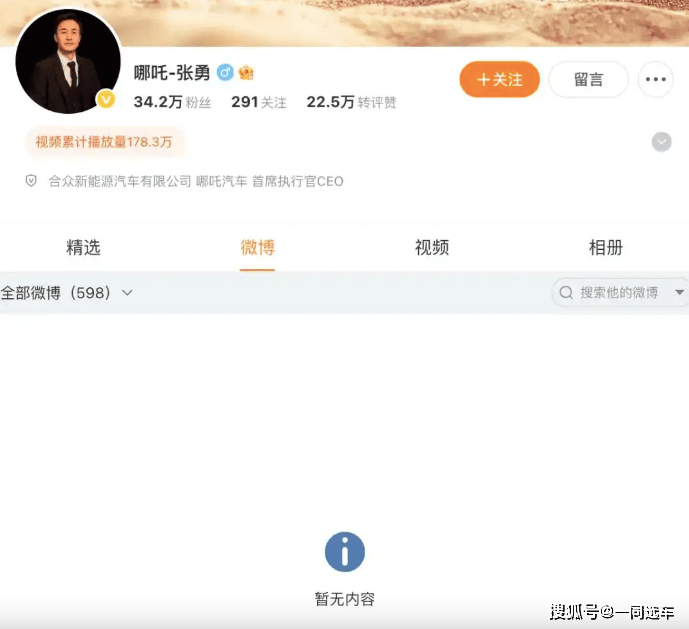The image size is (689, 629).
Task: Click the orange membership badge beside the username
Action: pyautogui.click(x=246, y=73)
